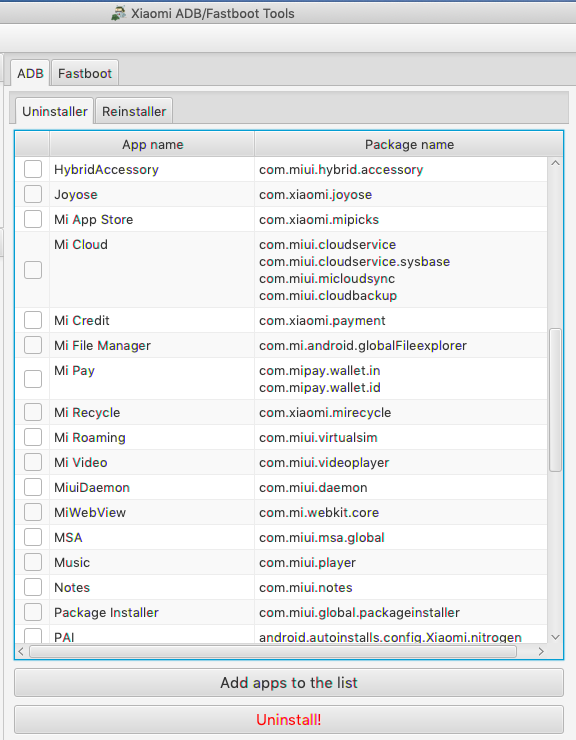The height and width of the screenshot is (740, 576).
Task: Enable the Mi Credit checkbox
Action: pyautogui.click(x=33, y=320)
